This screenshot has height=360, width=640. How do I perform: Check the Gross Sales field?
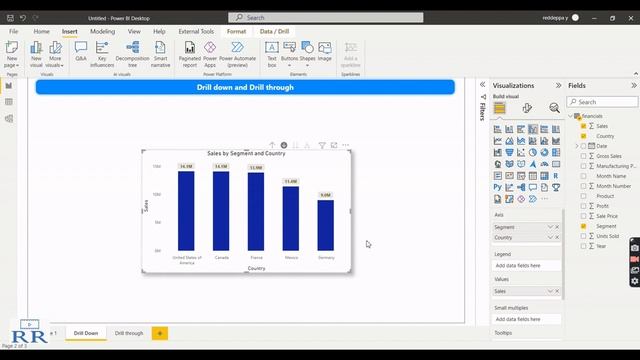point(583,156)
